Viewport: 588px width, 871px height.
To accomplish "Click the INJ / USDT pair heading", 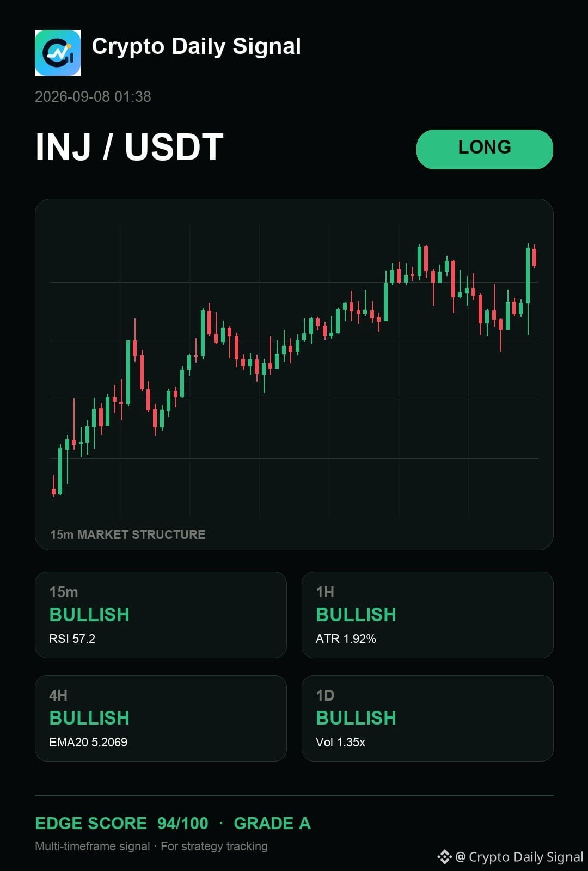I will coord(130,147).
